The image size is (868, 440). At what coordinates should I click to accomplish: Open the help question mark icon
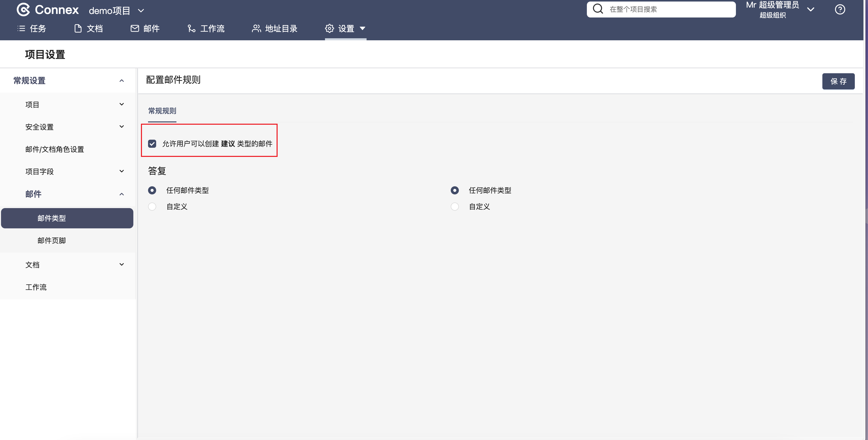pyautogui.click(x=840, y=9)
